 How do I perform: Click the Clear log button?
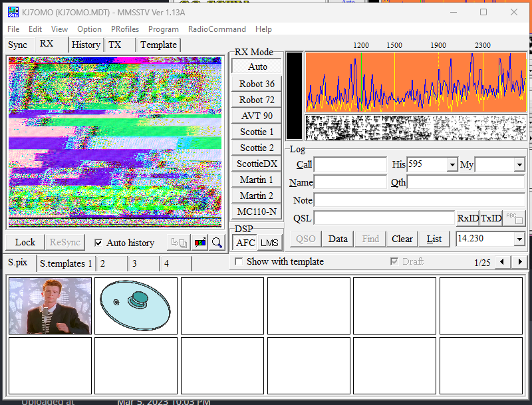tap(402, 239)
